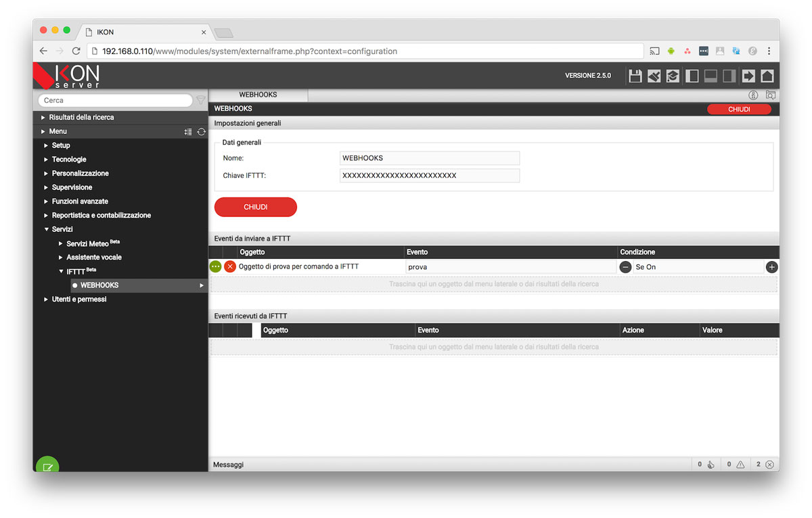Click the Cerca search field
Screen dimensions: 812x518
(115, 100)
